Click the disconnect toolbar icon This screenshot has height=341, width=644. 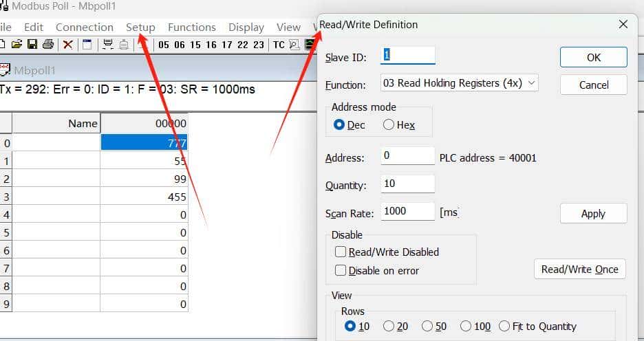[124, 44]
